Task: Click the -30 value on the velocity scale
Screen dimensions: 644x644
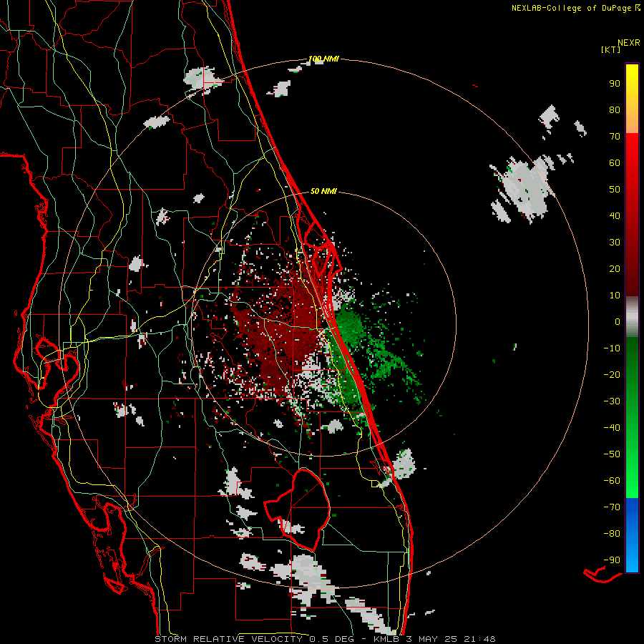Action: tap(612, 401)
